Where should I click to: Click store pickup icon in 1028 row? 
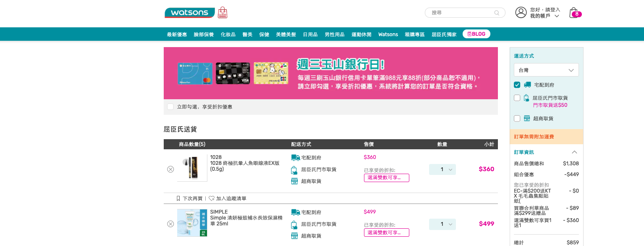coord(294,170)
